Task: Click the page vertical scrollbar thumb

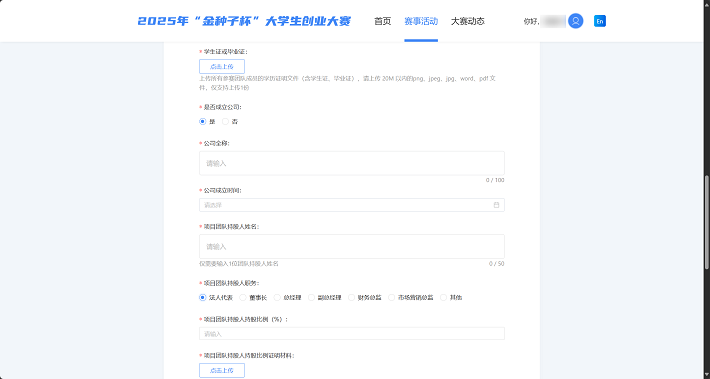Action: [707, 223]
